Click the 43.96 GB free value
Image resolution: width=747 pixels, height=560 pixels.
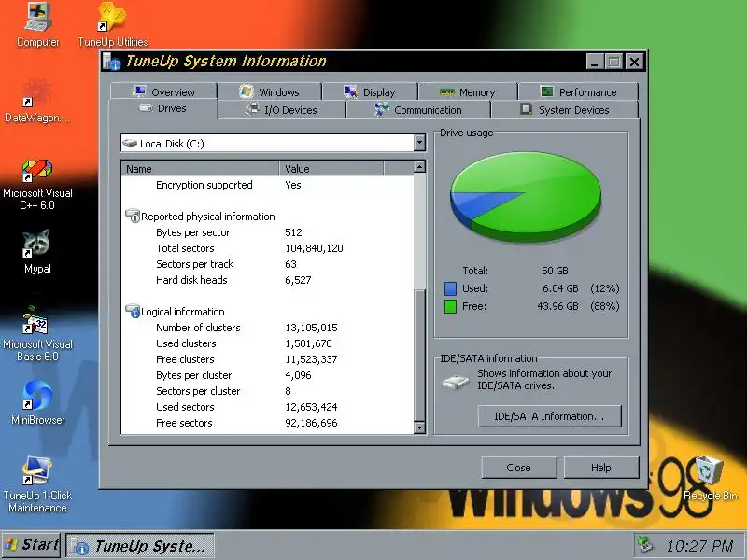[557, 306]
